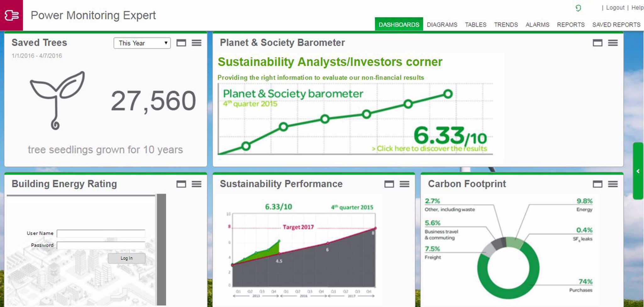This screenshot has height=307, width=644.
Task: Open the Diagrams tab
Action: coord(442,25)
